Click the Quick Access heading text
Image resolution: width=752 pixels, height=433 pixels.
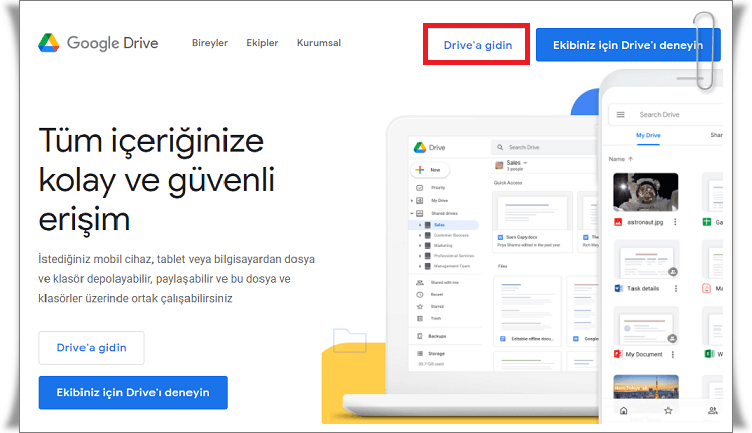[508, 183]
